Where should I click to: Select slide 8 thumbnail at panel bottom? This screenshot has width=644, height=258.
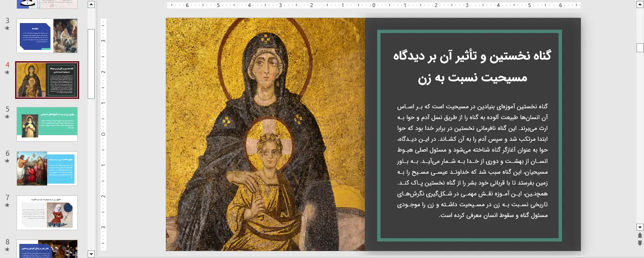pyautogui.click(x=47, y=249)
